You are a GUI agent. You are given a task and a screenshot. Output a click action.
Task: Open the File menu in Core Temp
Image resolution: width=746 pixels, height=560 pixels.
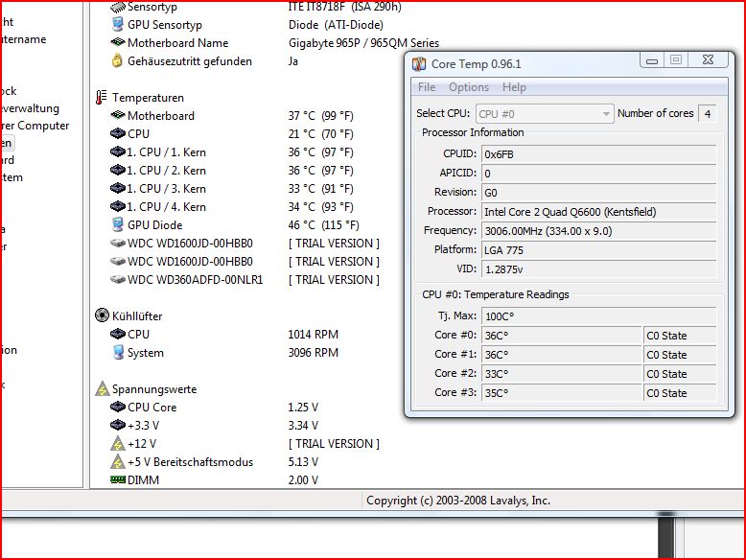tap(427, 87)
